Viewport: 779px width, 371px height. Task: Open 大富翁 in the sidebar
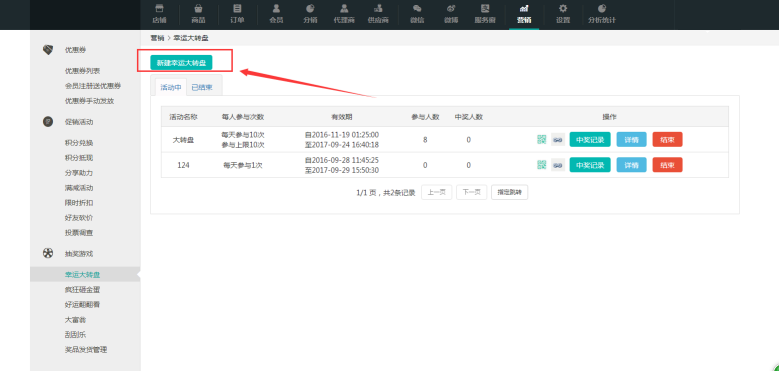tap(76, 319)
